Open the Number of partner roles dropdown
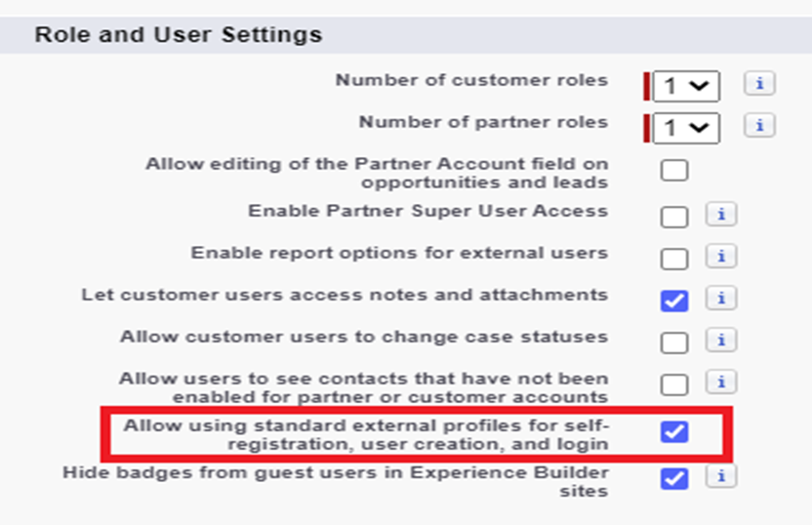812x525 pixels. tap(686, 128)
